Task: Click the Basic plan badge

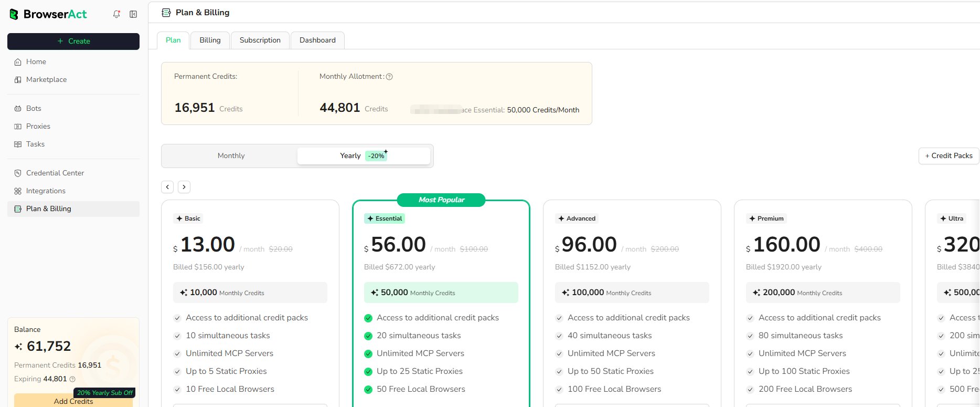Action: coord(188,218)
